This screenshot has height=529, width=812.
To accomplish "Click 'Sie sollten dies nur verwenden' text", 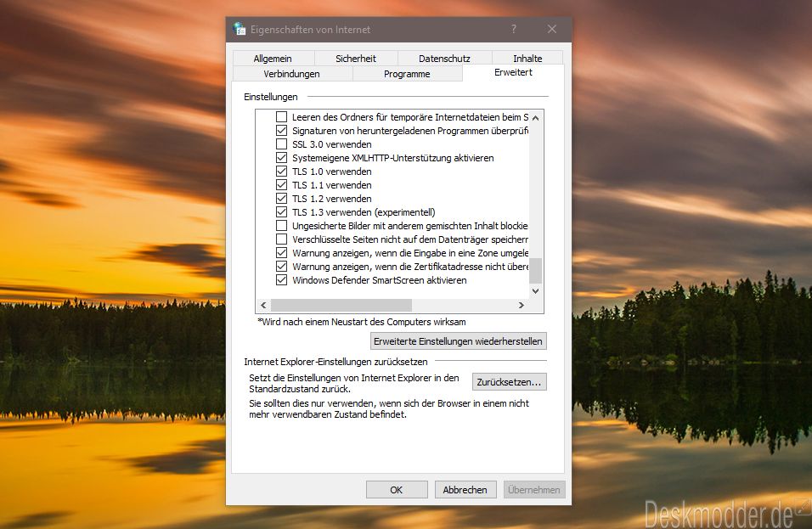I will tap(389, 409).
